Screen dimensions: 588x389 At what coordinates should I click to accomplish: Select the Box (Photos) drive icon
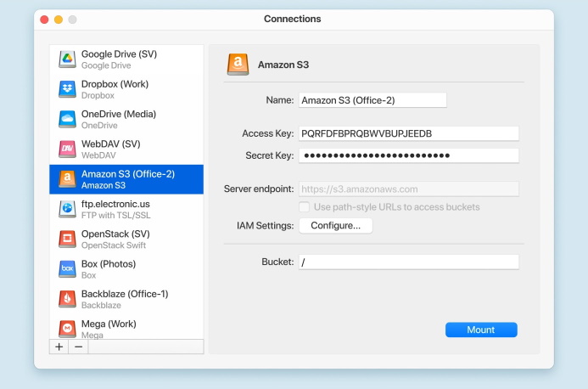pyautogui.click(x=68, y=269)
